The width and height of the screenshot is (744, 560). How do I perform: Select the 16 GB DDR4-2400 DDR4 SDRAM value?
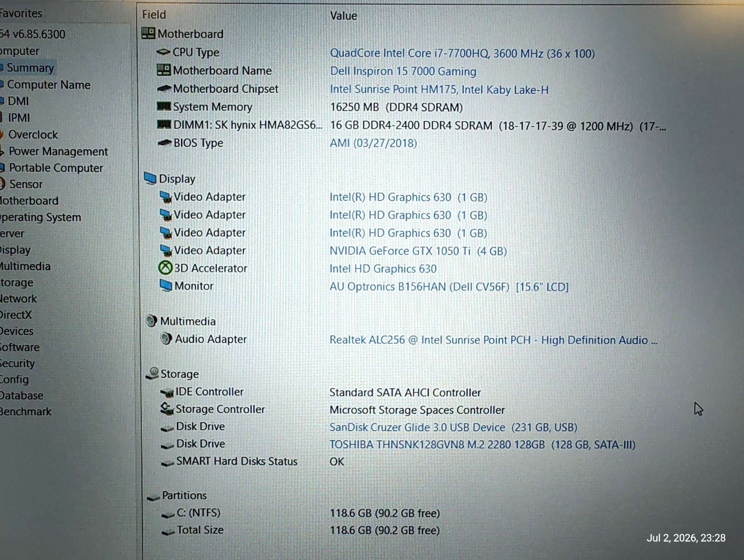498,126
